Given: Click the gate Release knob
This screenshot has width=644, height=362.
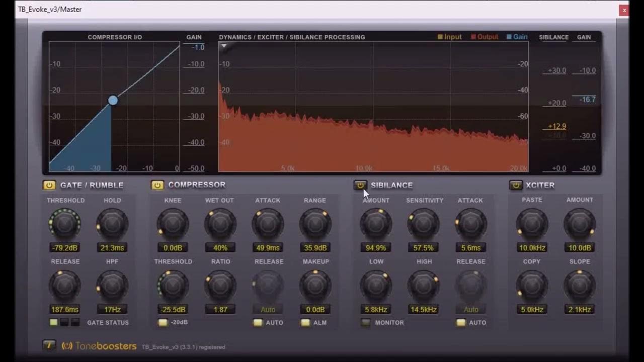Looking at the screenshot, I should coord(65,286).
